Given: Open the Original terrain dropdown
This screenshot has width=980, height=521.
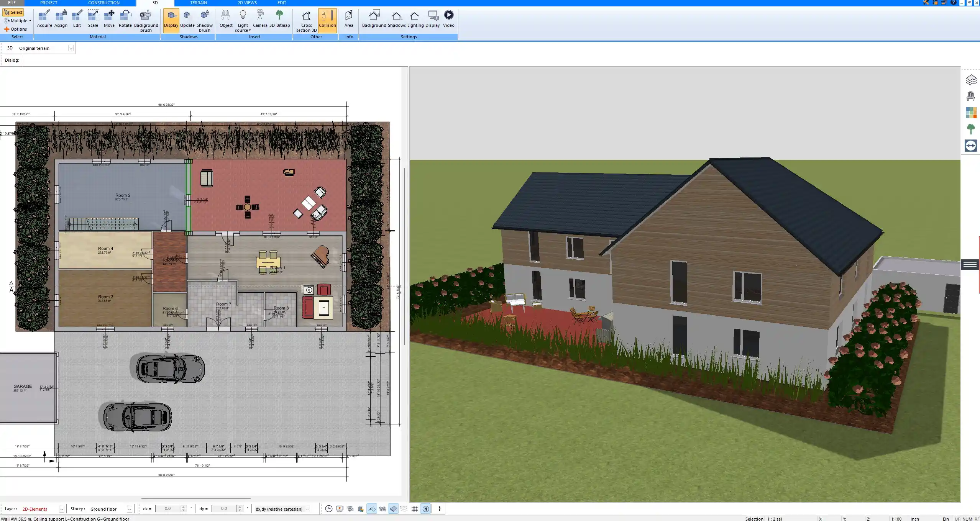Looking at the screenshot, I should pos(71,48).
